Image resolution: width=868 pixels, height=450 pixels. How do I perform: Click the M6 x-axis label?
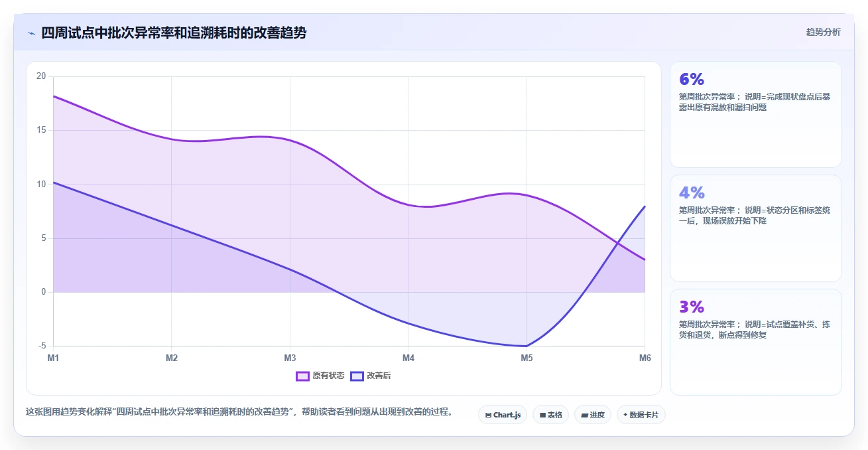click(645, 358)
